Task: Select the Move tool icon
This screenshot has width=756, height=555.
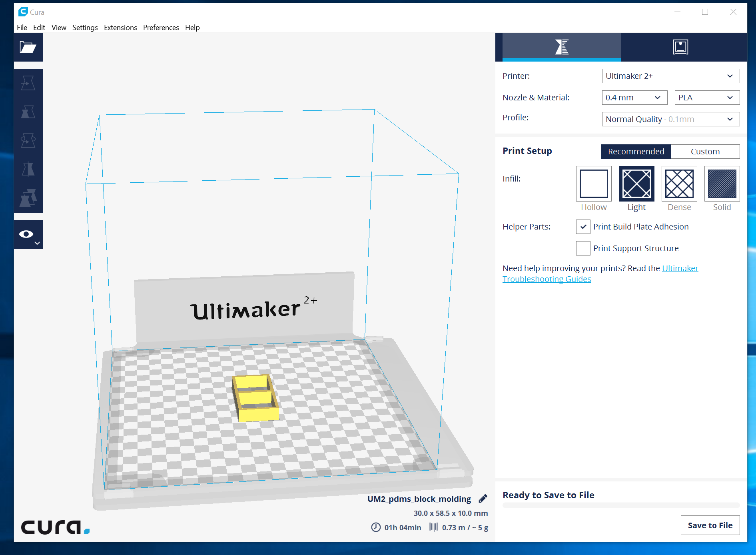Action: (28, 83)
